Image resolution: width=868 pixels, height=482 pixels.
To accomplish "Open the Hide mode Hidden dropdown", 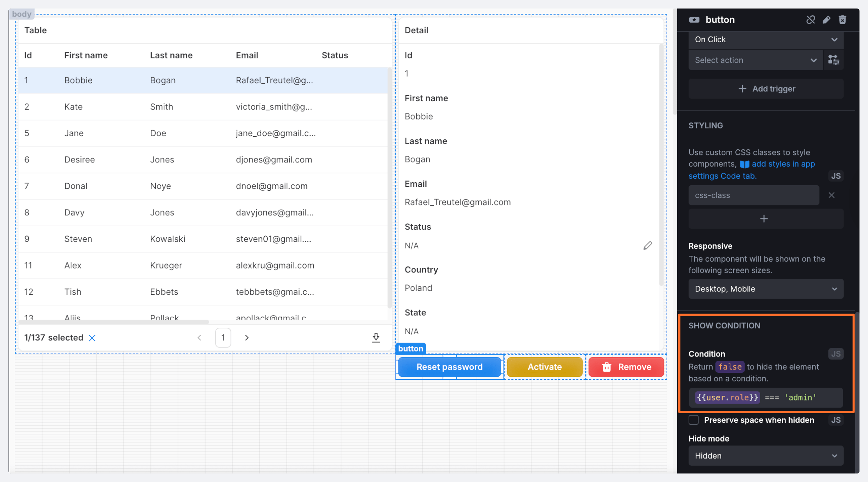I will click(766, 455).
